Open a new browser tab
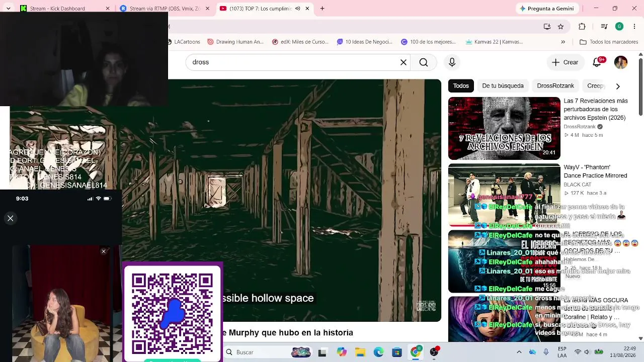The width and height of the screenshot is (644, 362). (322, 9)
